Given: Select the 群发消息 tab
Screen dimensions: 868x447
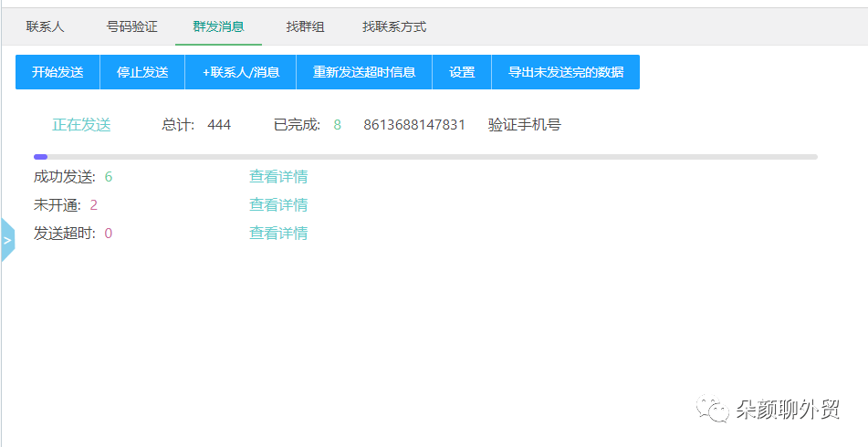Looking at the screenshot, I should [x=218, y=26].
